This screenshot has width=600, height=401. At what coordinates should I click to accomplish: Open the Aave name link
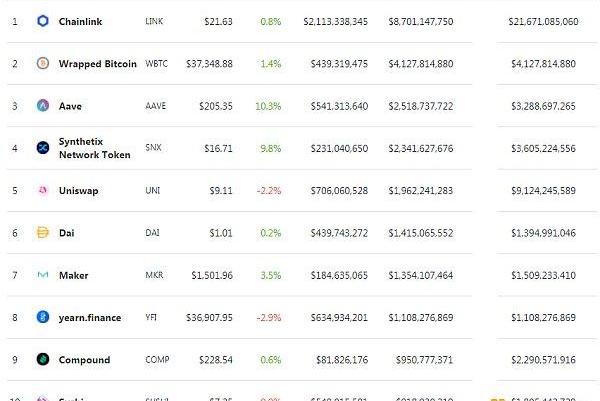pos(70,106)
